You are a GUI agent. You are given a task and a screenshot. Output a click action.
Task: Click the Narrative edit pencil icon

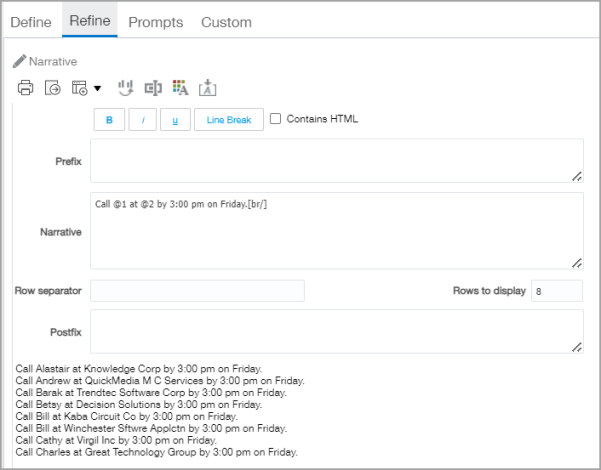point(19,61)
